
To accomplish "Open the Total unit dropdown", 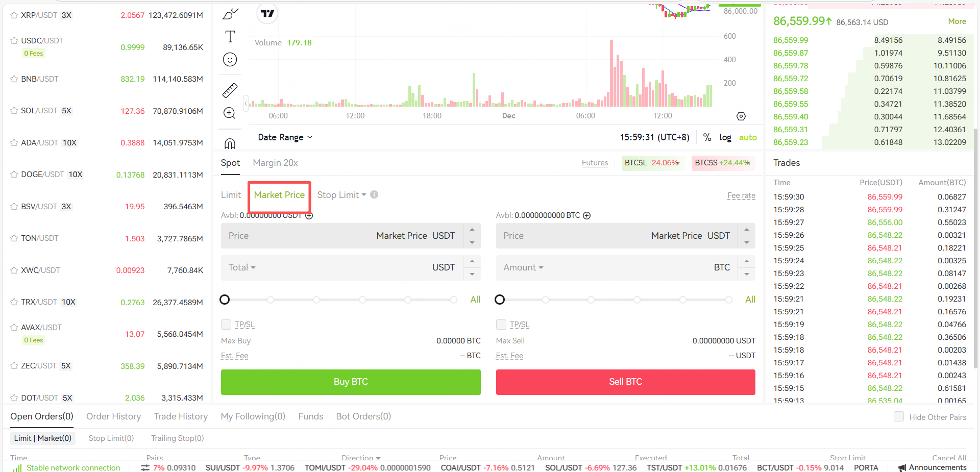I will [242, 267].
